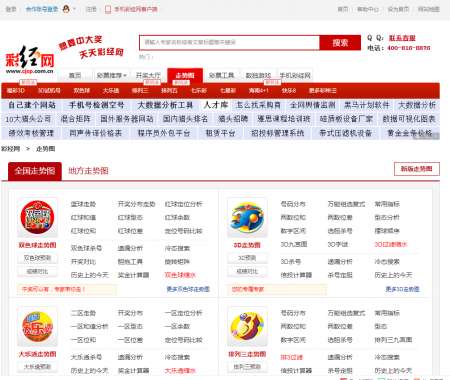This screenshot has height=380, width=450.
Task: Select 快乐8 in red lottery bar
Action: coord(289,91)
